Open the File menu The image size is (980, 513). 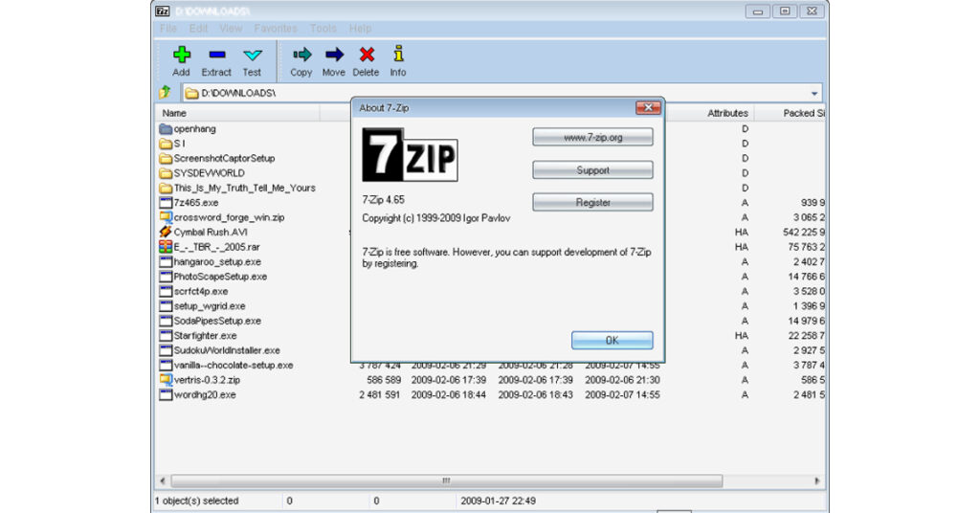coord(168,28)
